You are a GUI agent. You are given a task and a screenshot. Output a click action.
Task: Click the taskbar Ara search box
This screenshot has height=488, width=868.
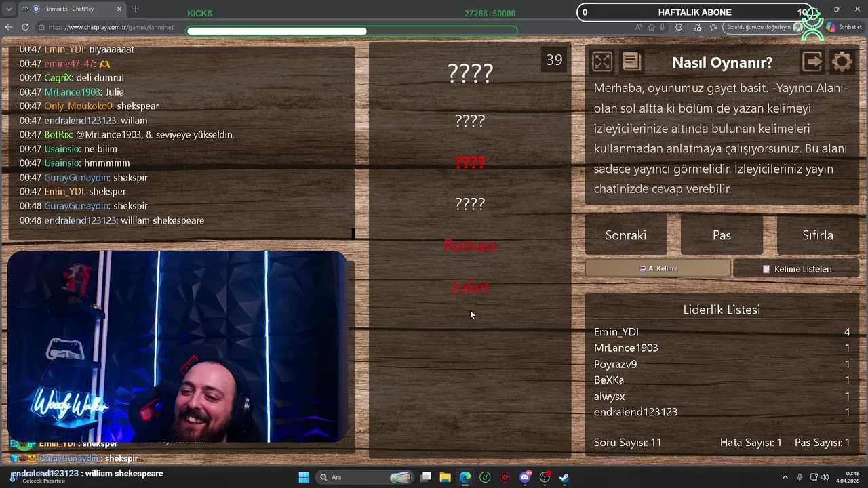[x=366, y=477]
